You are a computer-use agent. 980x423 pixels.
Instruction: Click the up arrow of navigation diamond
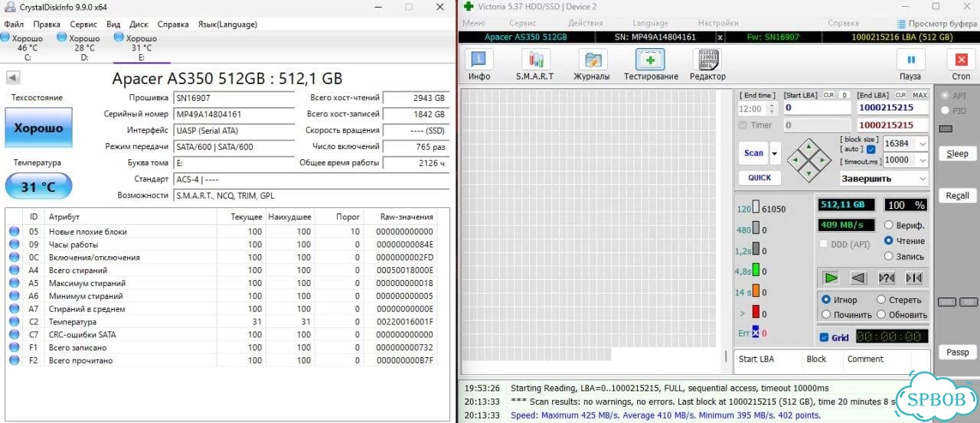point(809,148)
